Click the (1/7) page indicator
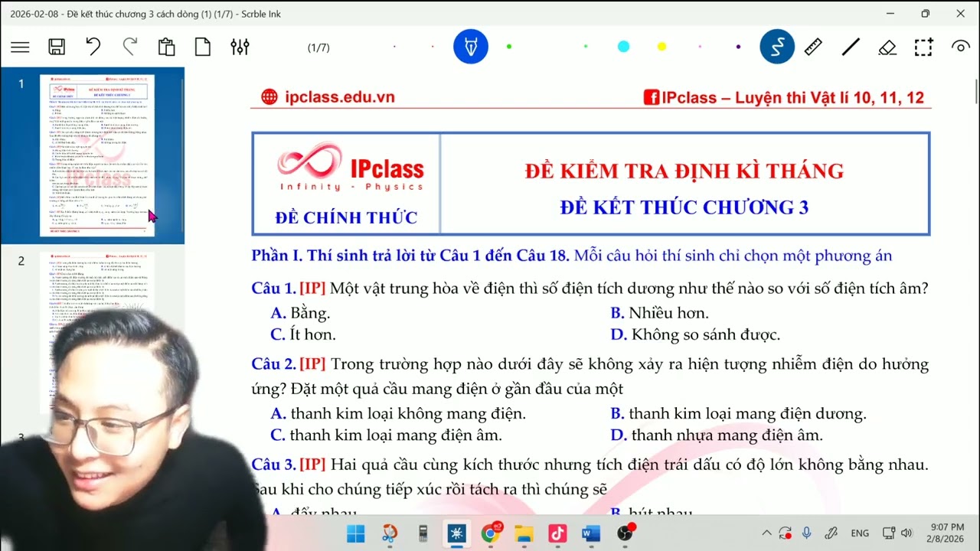 point(318,47)
